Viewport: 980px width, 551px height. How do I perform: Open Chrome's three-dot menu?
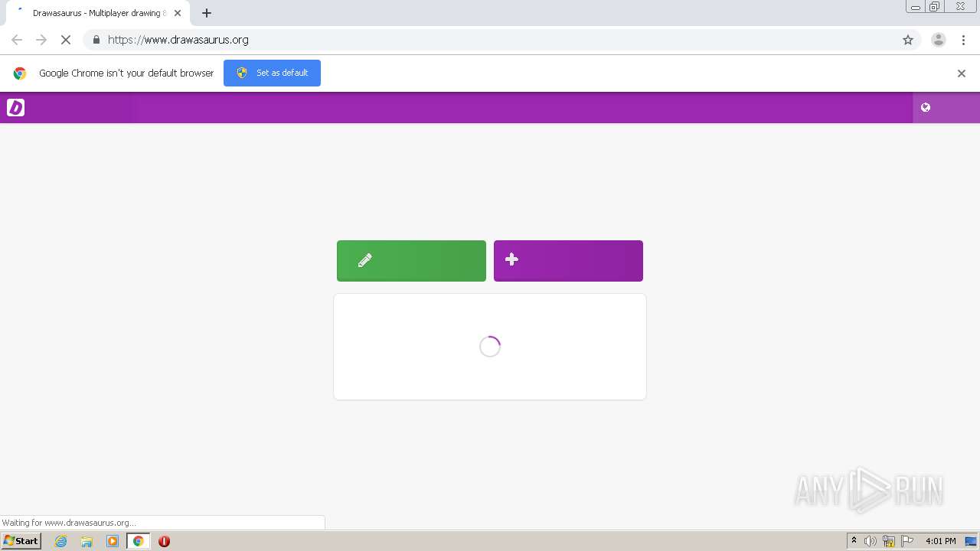click(x=963, y=40)
